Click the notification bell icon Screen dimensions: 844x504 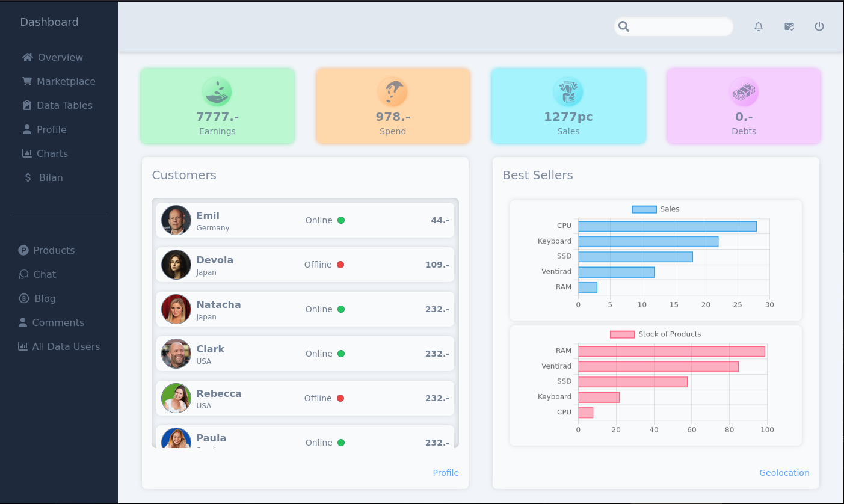pyautogui.click(x=759, y=26)
